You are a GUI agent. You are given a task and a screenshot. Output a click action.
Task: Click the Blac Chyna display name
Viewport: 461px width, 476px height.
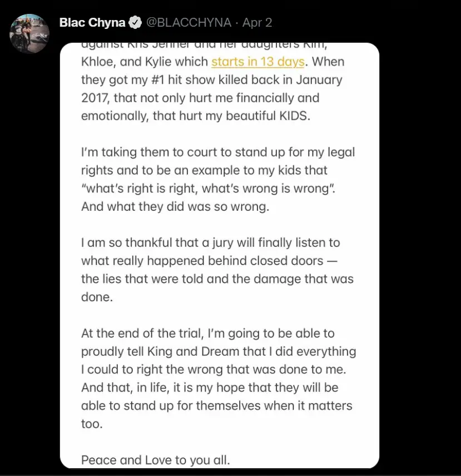point(92,22)
